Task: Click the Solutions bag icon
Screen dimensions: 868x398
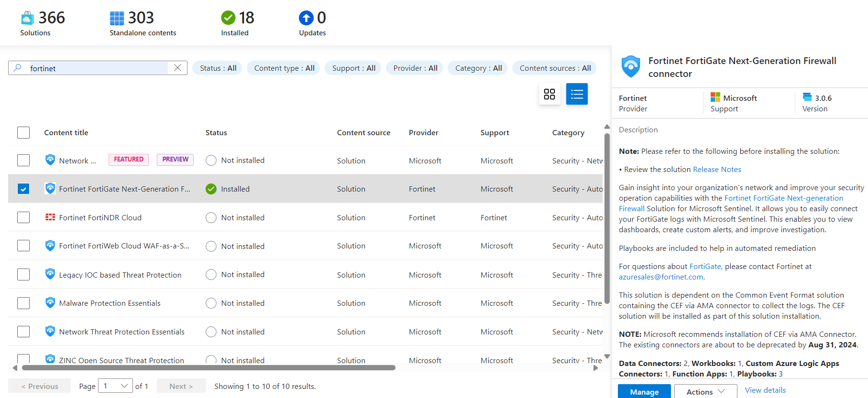Action: coord(27,18)
